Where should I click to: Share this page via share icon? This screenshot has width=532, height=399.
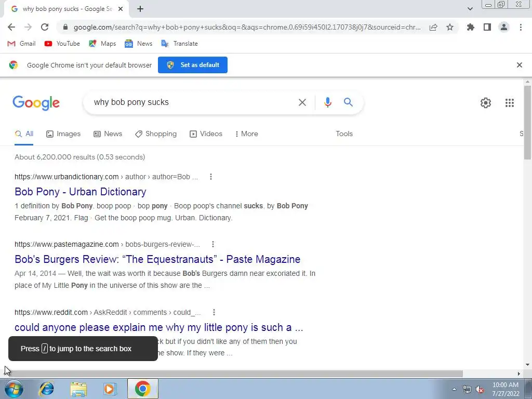pyautogui.click(x=433, y=27)
